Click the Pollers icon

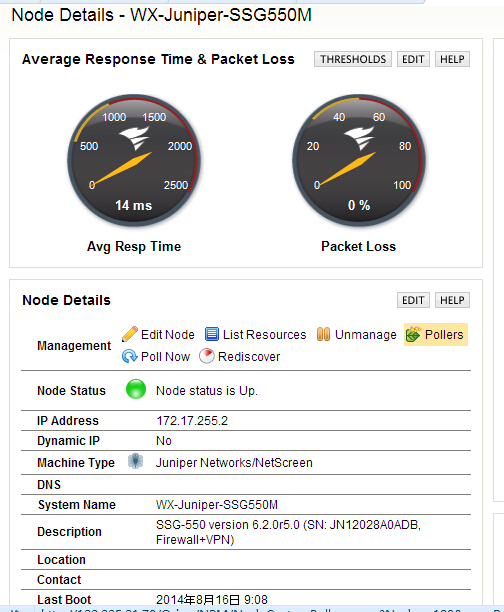coord(413,334)
